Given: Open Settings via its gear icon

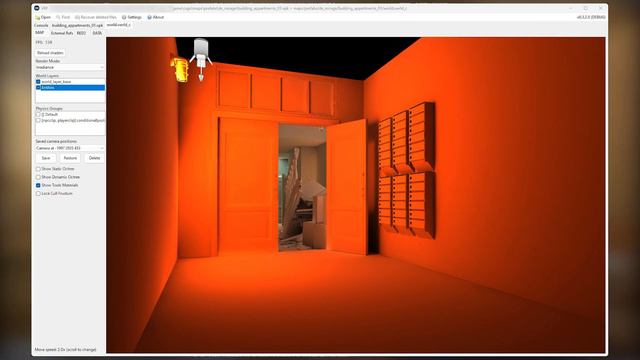Looking at the screenshot, I should pyautogui.click(x=124, y=18).
